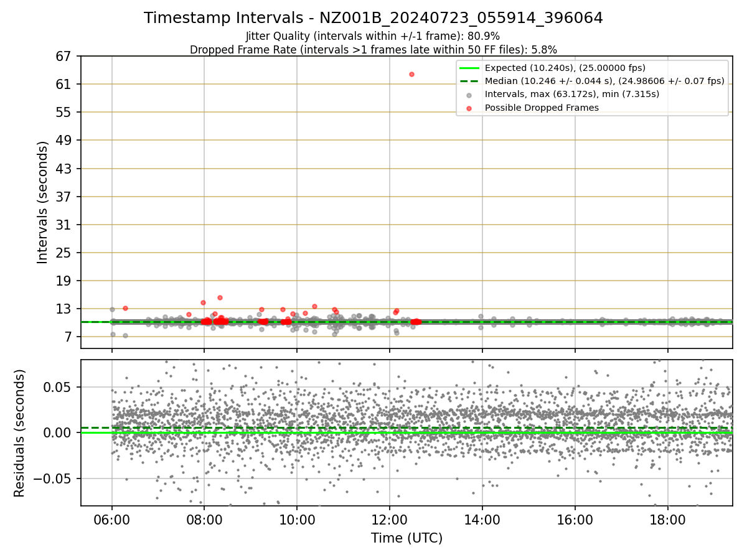Click the plot title "Timestamp Intervals - NZ001B_20240723_055914_396064"

373,18
